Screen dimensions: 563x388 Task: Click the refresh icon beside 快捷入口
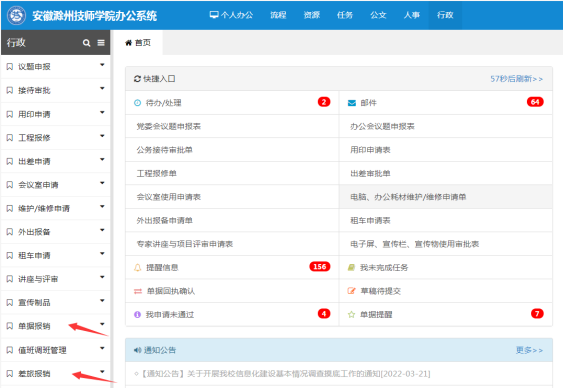137,79
